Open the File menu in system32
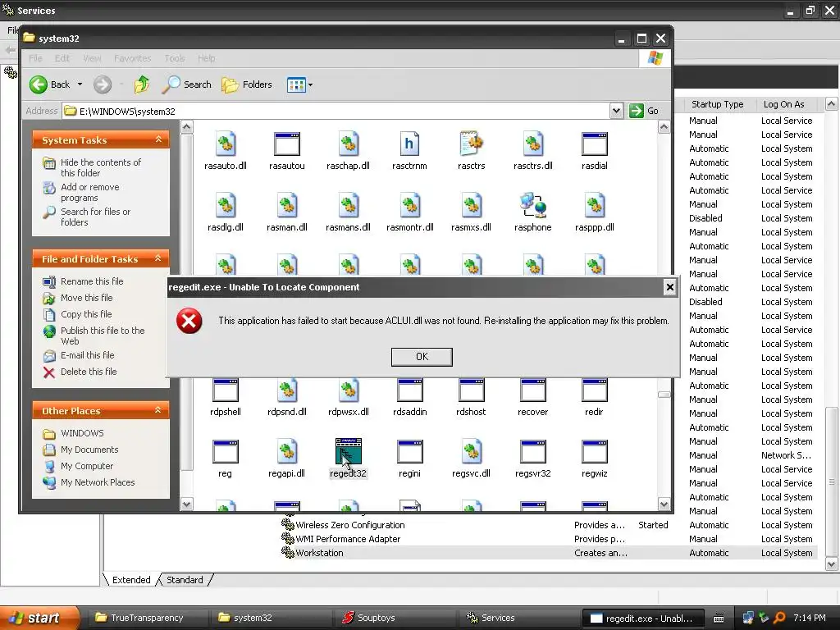The image size is (840, 630). pos(35,58)
